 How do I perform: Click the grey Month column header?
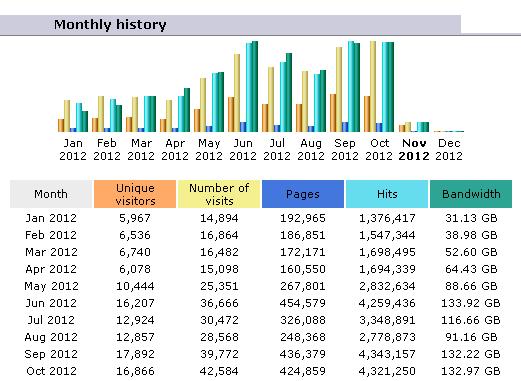point(51,194)
